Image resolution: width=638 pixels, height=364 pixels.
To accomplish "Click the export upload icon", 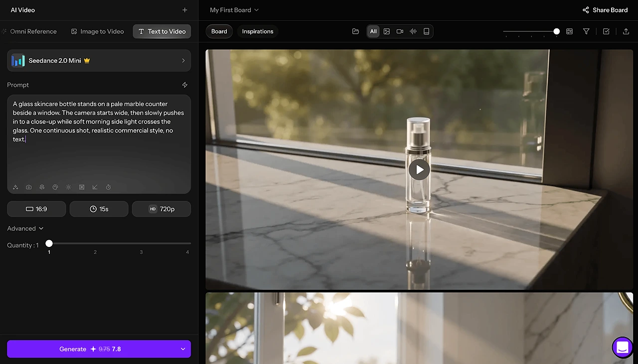I will pos(626,31).
